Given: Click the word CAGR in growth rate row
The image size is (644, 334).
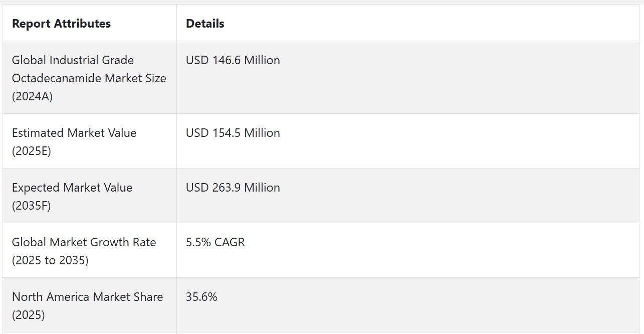Looking at the screenshot, I should pyautogui.click(x=230, y=242).
